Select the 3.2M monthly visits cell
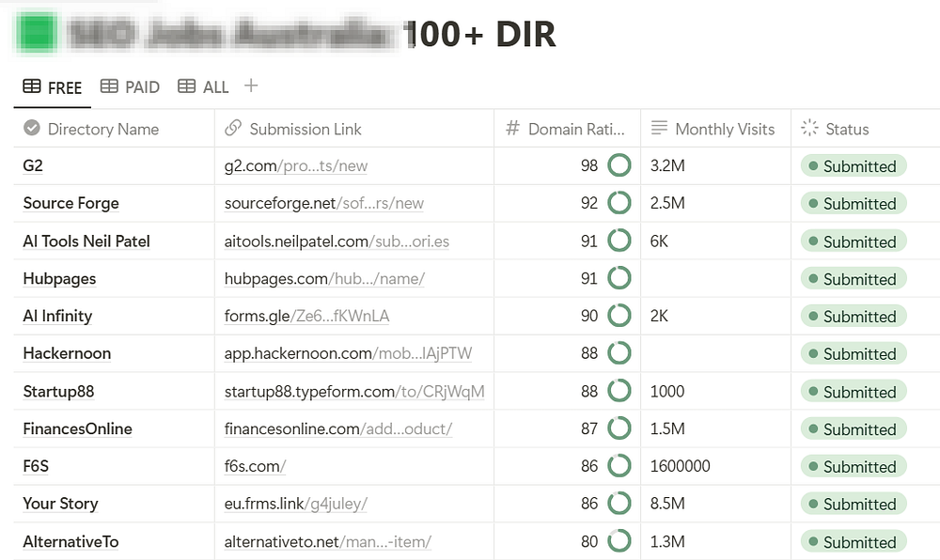 (x=715, y=166)
